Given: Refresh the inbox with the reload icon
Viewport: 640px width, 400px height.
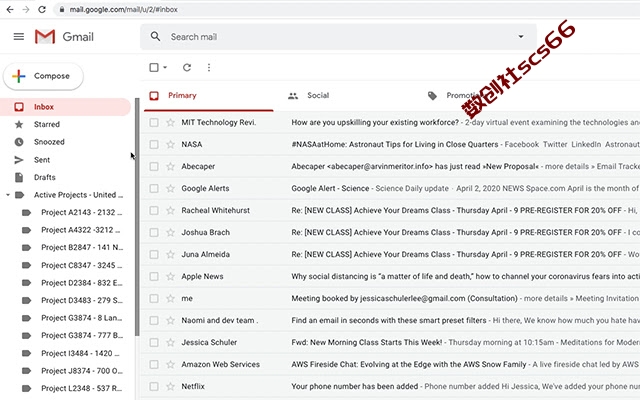Looking at the screenshot, I should (187, 67).
